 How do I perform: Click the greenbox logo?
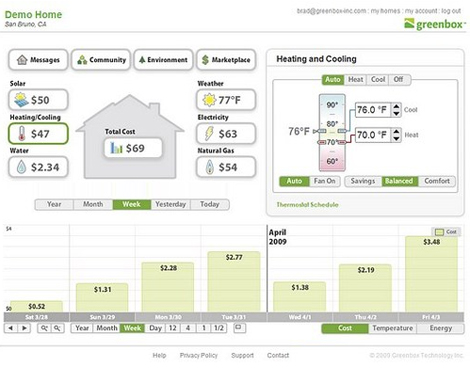point(435,24)
